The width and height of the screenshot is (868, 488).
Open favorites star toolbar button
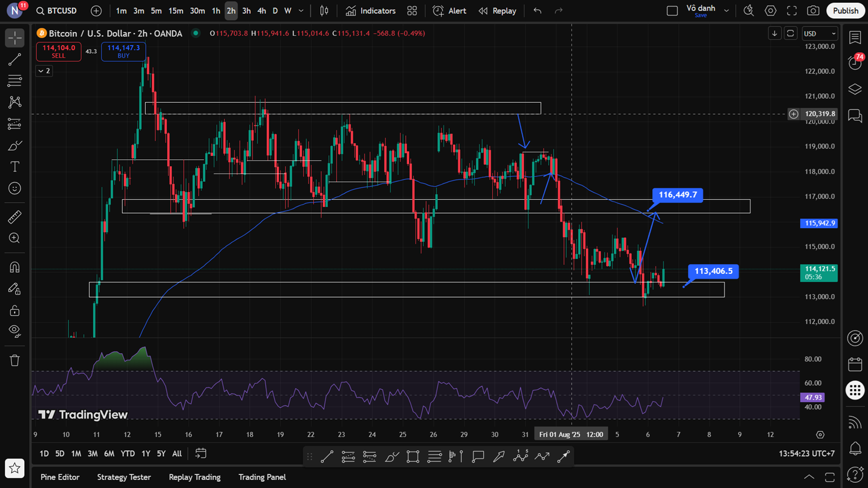pyautogui.click(x=15, y=468)
